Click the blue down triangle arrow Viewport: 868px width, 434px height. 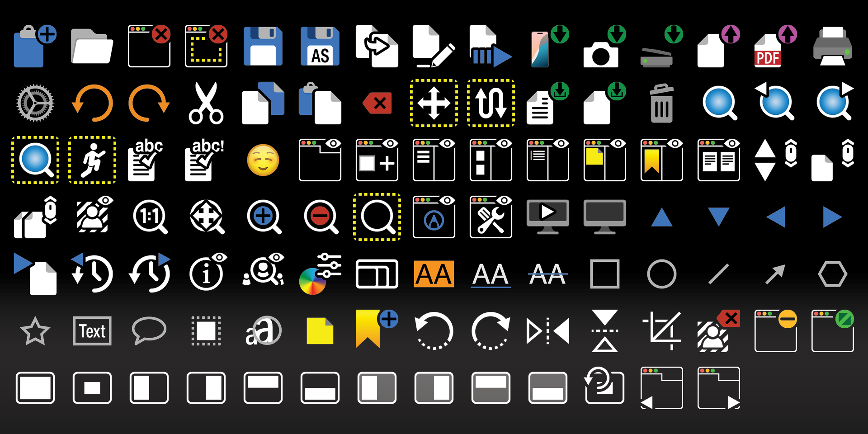coord(719,217)
